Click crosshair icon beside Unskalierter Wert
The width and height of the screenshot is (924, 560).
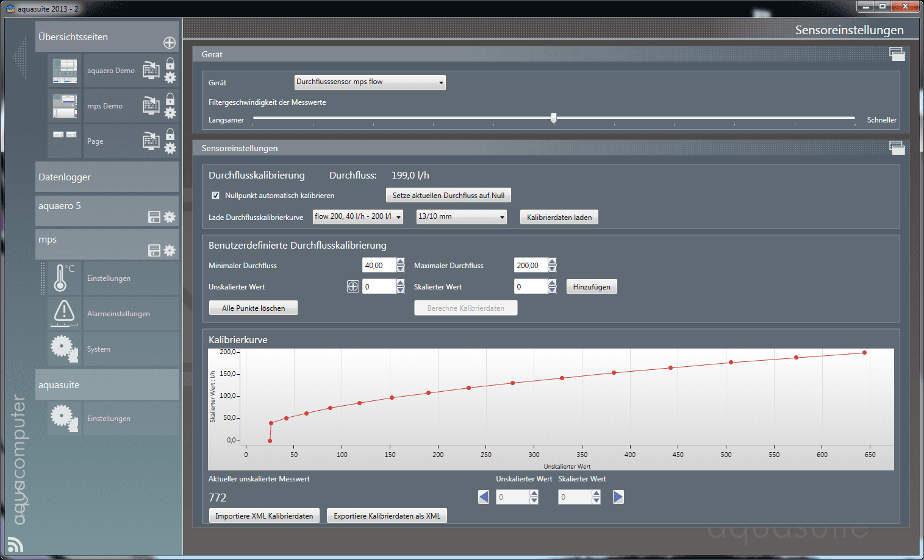(353, 286)
